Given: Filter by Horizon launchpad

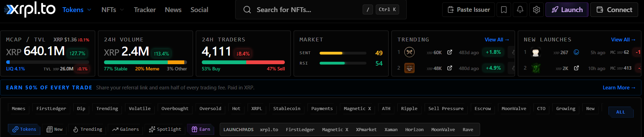Looking at the screenshot, I should click(414, 130).
